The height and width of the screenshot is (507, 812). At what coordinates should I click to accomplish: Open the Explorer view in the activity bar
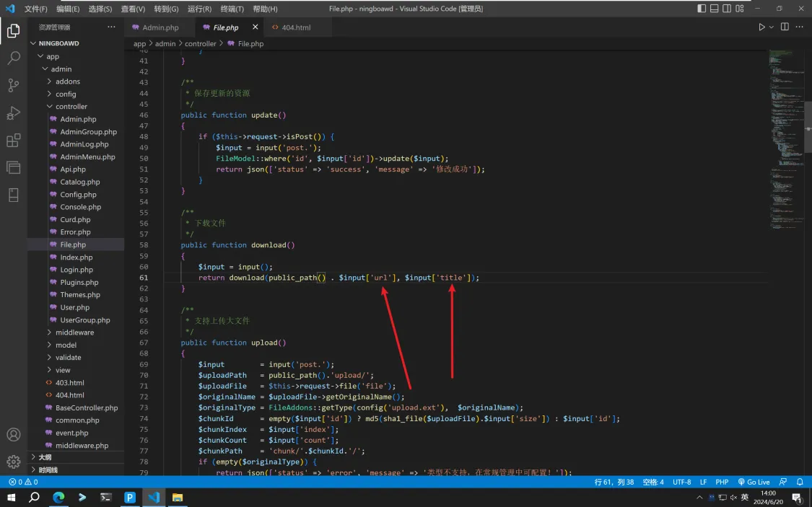coord(14,31)
